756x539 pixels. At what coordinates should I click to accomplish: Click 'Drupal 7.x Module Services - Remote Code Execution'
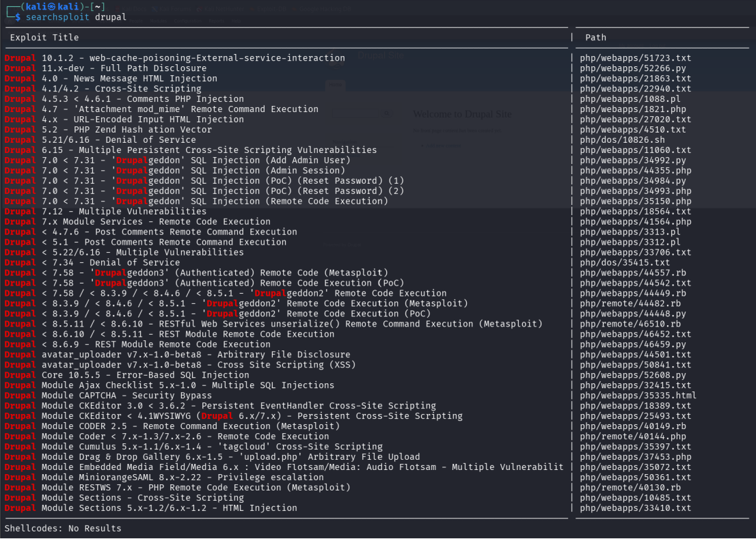point(137,221)
